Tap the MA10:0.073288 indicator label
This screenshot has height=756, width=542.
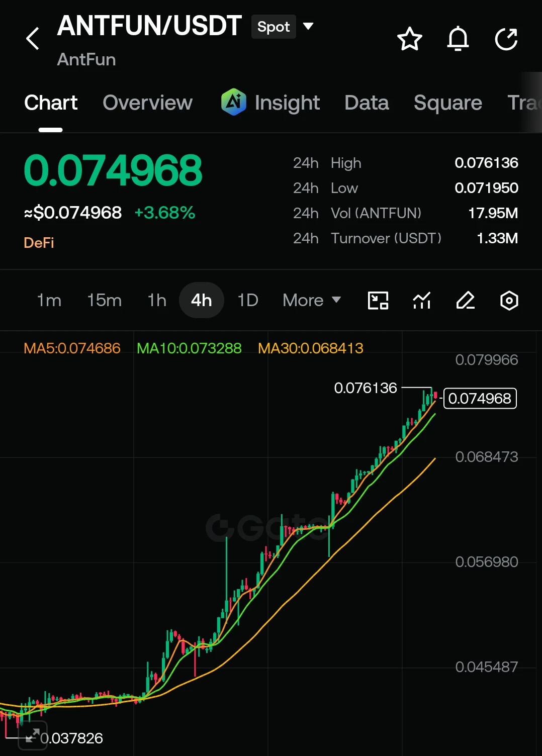tap(189, 348)
